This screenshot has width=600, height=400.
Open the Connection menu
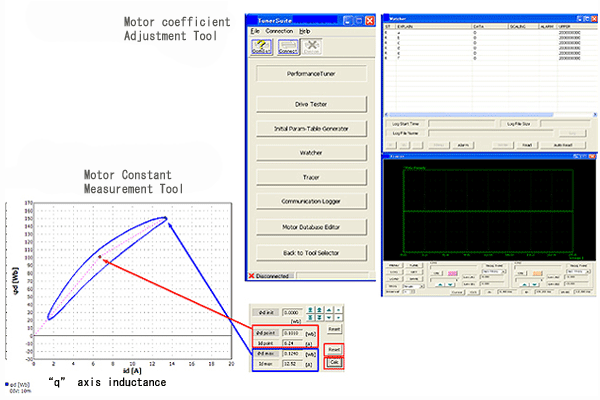(279, 31)
